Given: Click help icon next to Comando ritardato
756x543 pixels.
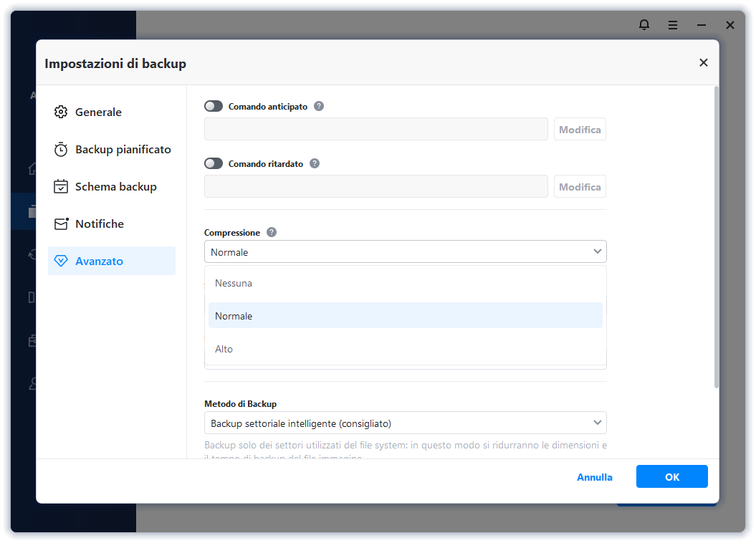Looking at the screenshot, I should point(315,164).
